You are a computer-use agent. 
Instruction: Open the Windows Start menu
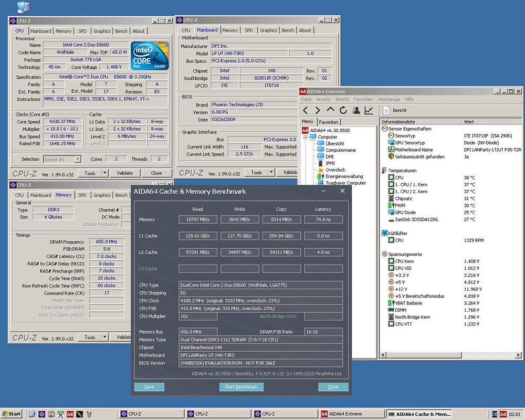pyautogui.click(x=12, y=414)
